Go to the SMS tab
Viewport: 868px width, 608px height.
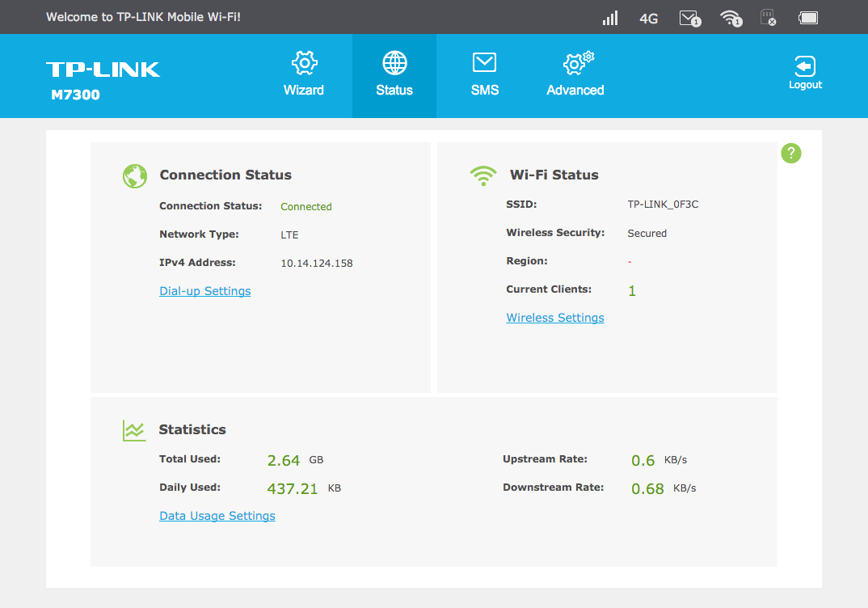tap(485, 75)
